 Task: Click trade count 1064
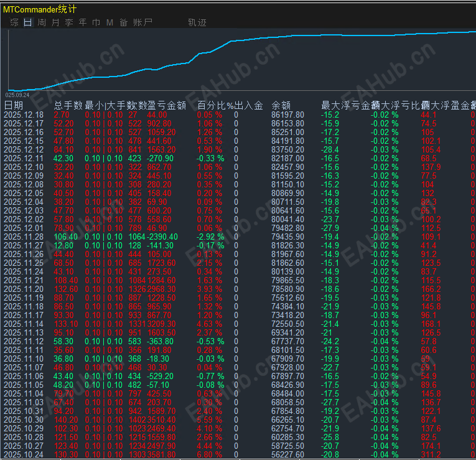[137, 237]
